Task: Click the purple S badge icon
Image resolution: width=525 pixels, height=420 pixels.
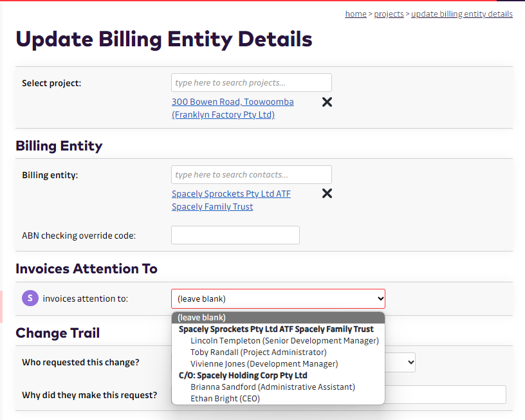Action: click(30, 298)
